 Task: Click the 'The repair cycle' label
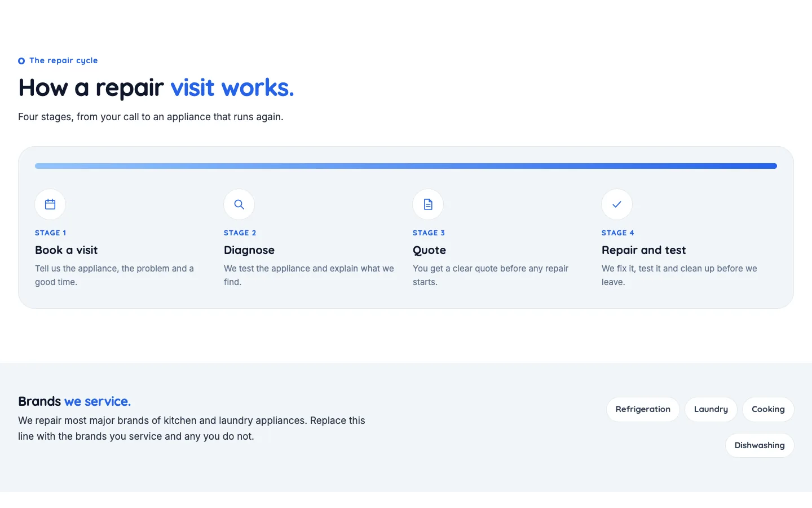pos(64,60)
